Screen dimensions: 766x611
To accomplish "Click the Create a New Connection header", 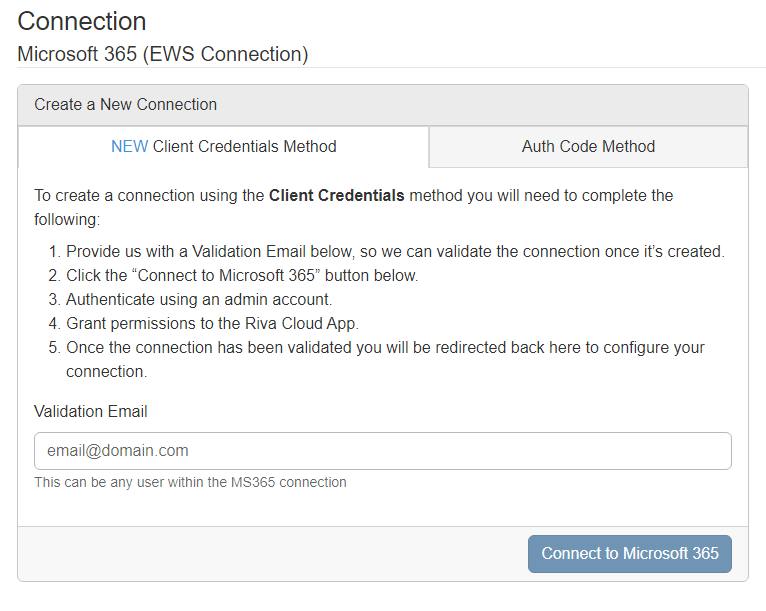I will tap(126, 104).
